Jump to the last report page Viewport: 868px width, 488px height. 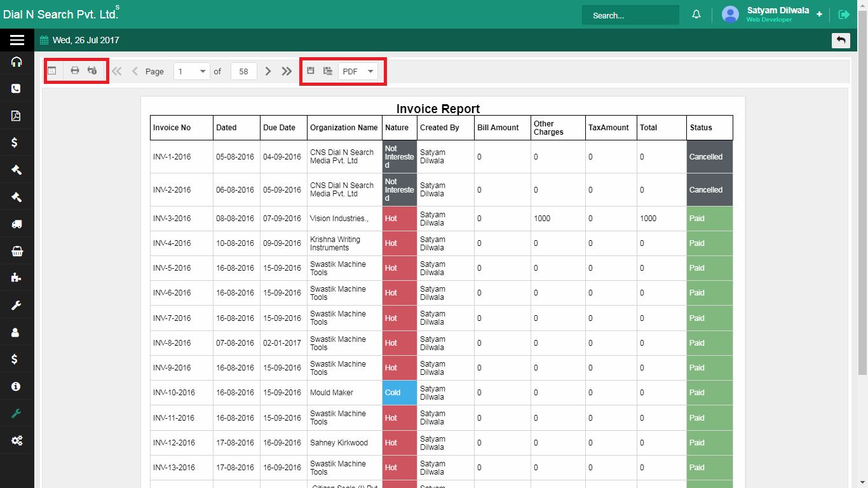pos(287,71)
